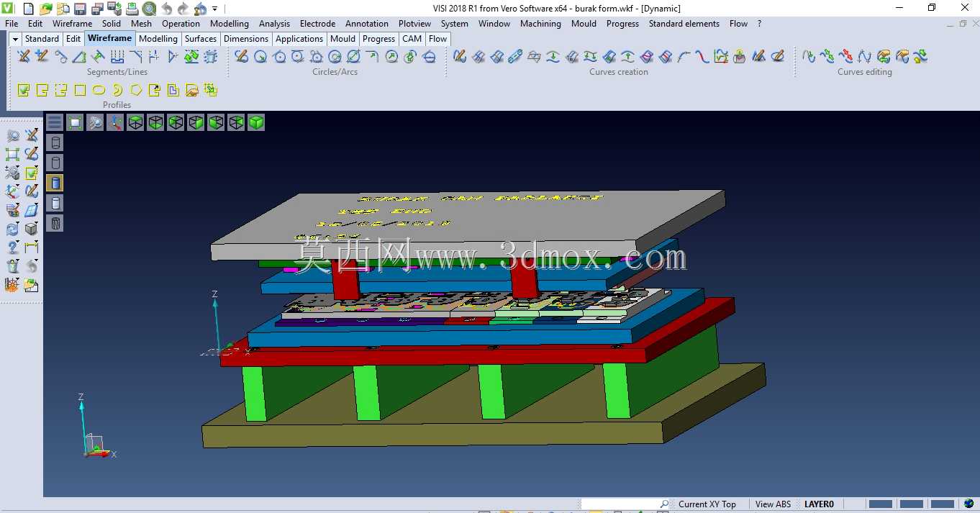Choose first green wireframe cube view in viewport toolbar
Viewport: 980px width, 513px height.
(135, 122)
